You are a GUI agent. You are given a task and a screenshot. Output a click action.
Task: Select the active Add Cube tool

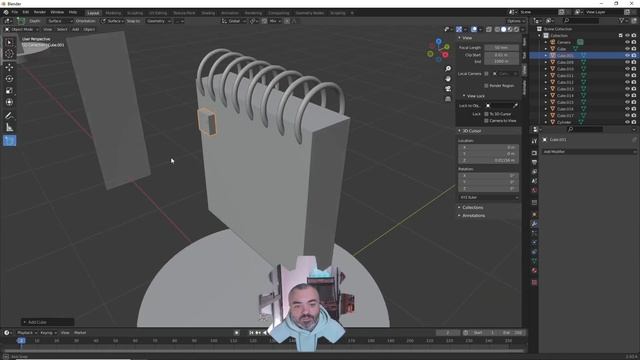click(9, 141)
